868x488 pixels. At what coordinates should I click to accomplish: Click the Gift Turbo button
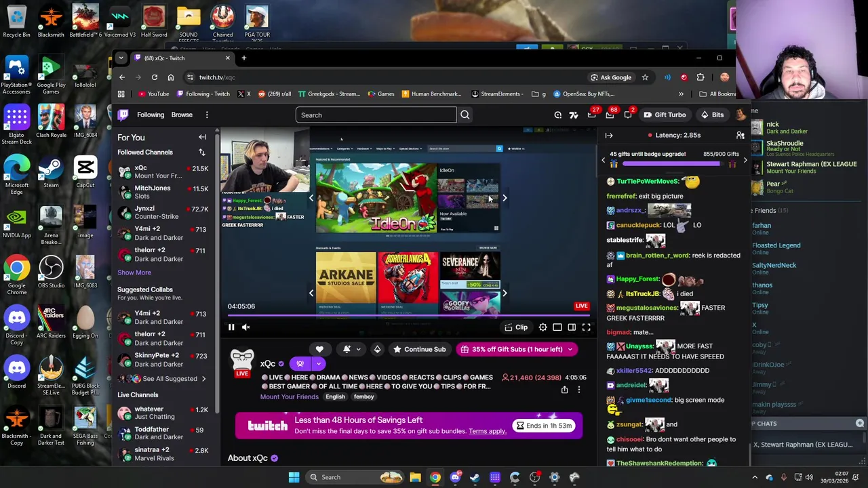[x=665, y=115]
